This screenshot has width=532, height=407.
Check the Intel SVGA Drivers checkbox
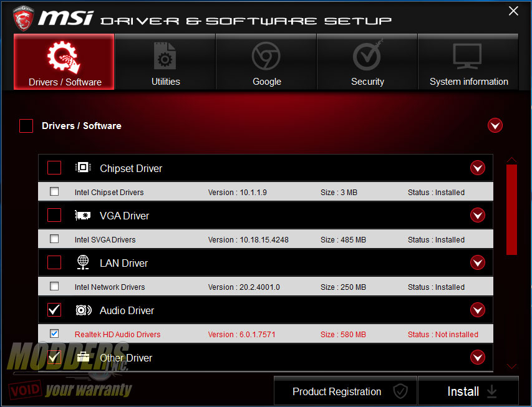pos(54,239)
